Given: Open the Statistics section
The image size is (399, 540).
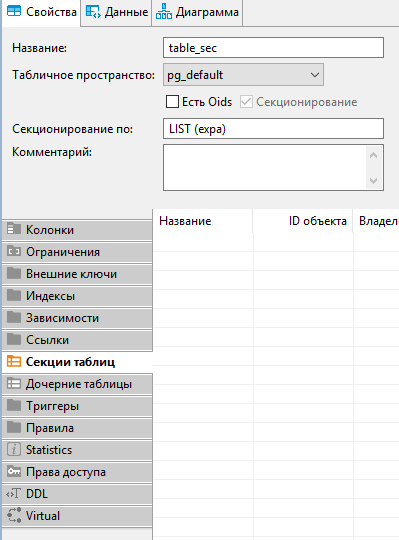Looking at the screenshot, I should (x=77, y=450).
